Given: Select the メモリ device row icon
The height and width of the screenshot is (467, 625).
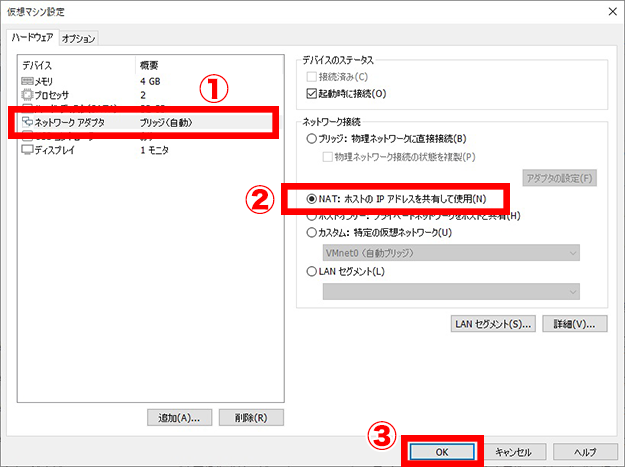Looking at the screenshot, I should [x=27, y=81].
